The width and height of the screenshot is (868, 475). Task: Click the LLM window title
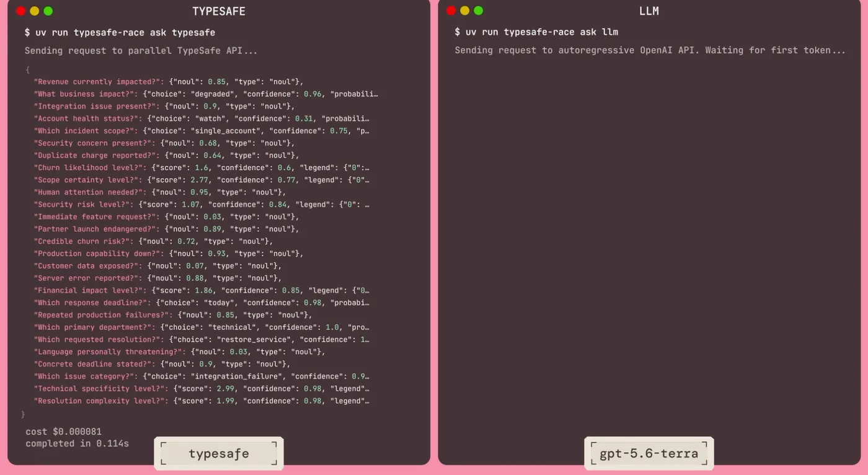(649, 11)
